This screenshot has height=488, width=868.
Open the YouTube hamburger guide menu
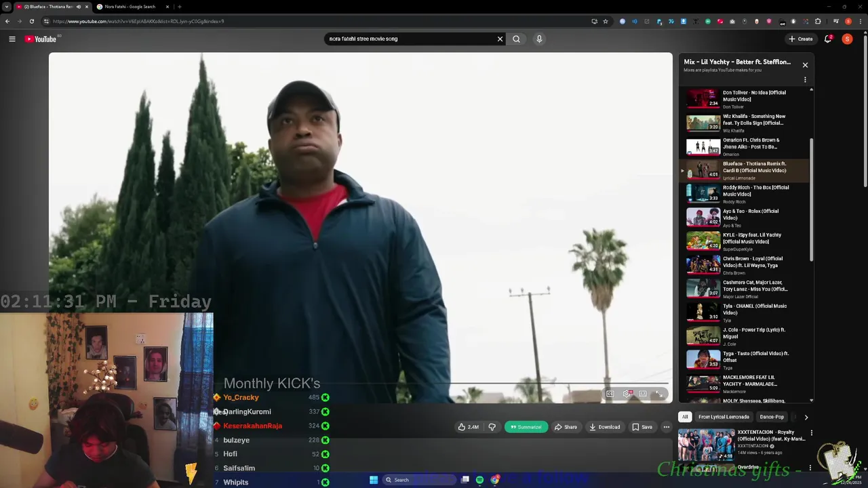[12, 39]
